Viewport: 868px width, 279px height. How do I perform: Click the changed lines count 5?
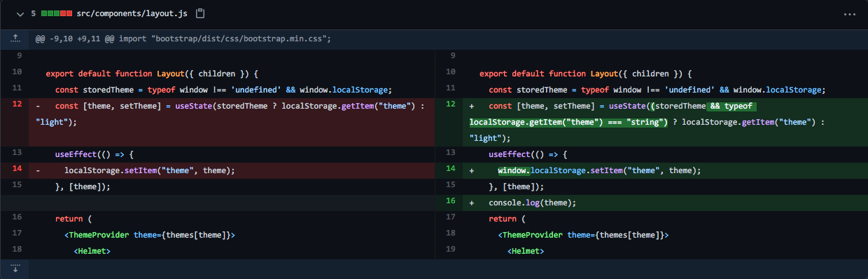34,14
